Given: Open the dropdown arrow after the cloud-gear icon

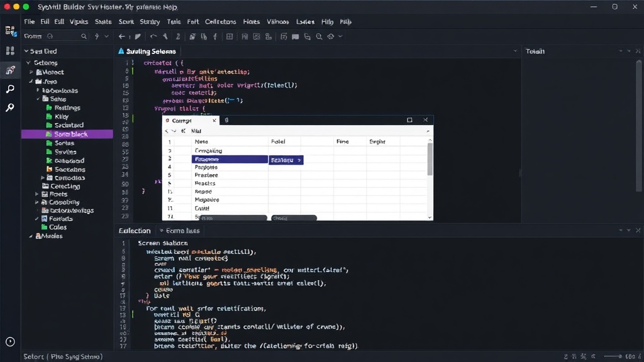Looking at the screenshot, I should click(340, 36).
